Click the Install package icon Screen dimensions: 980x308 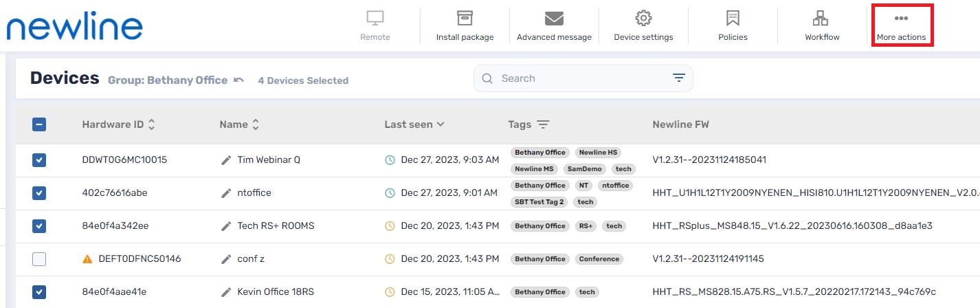[x=465, y=18]
